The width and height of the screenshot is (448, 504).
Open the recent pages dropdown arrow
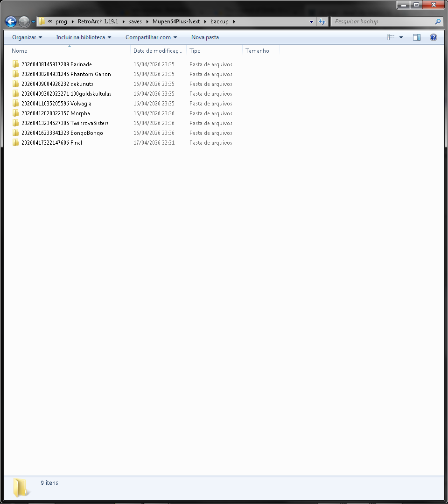pos(33,22)
